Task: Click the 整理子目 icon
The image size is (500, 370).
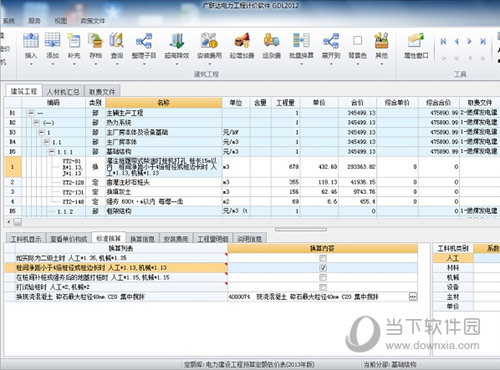Action: pyautogui.click(x=144, y=41)
